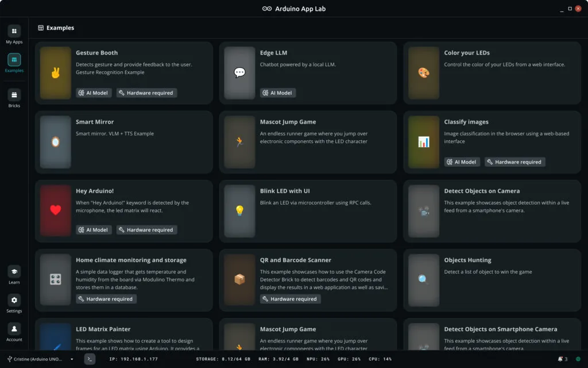Viewport: 588px width, 368px height.
Task: Open the My Apps sidebar section
Action: tap(14, 34)
